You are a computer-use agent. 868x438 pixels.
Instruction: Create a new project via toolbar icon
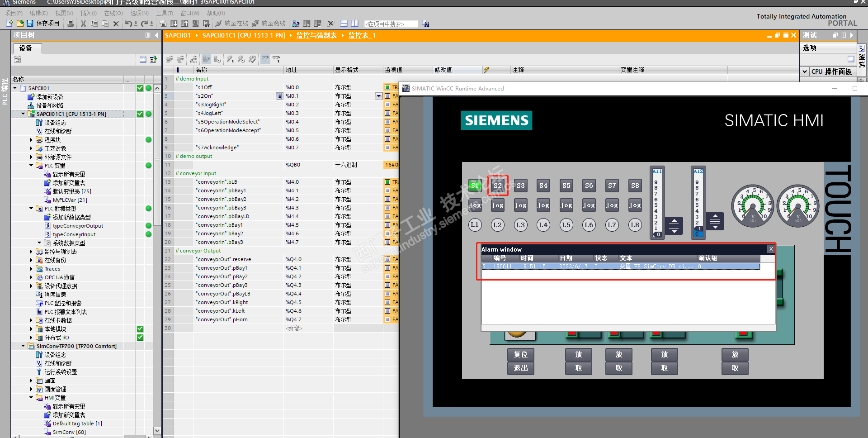[x=9, y=24]
